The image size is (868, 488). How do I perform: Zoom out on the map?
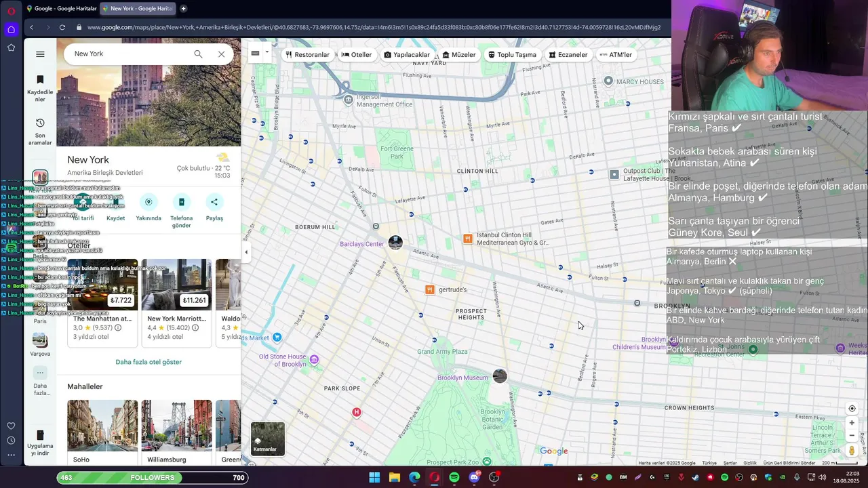coord(852,436)
